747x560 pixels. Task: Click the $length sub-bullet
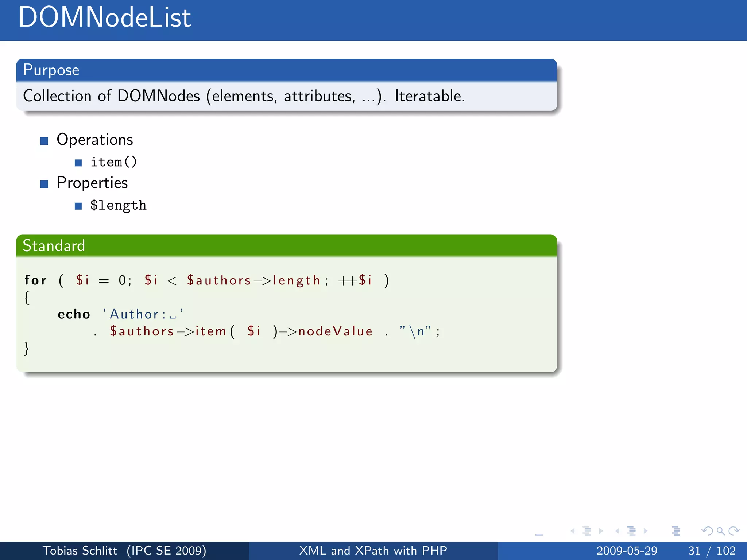[118, 206]
